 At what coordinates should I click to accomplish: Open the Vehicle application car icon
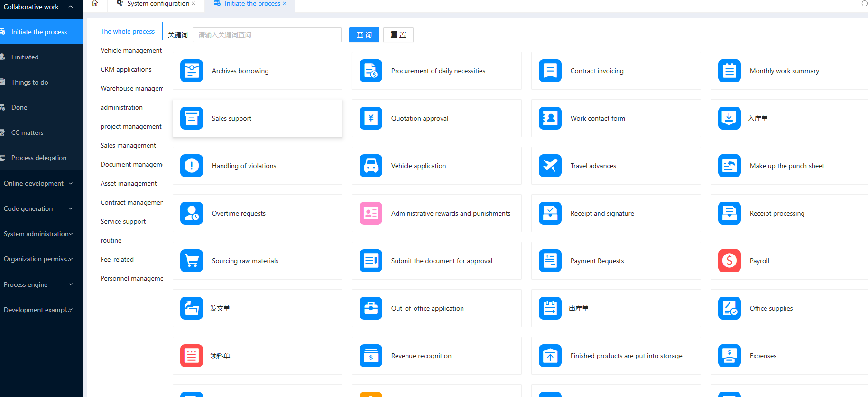[x=371, y=166]
